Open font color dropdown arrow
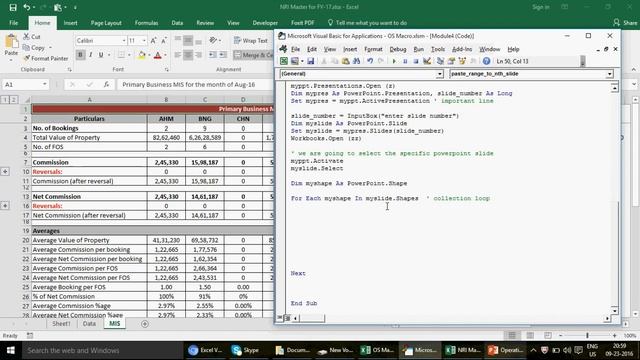Image resolution: width=640 pixels, height=360 pixels. [165, 55]
